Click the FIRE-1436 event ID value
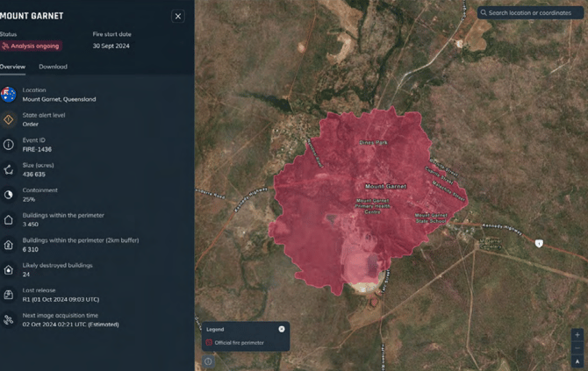The width and height of the screenshot is (588, 371). click(x=37, y=149)
